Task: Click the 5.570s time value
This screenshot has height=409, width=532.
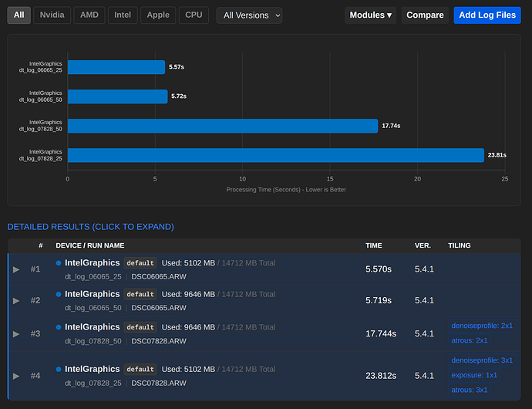Action: click(379, 269)
